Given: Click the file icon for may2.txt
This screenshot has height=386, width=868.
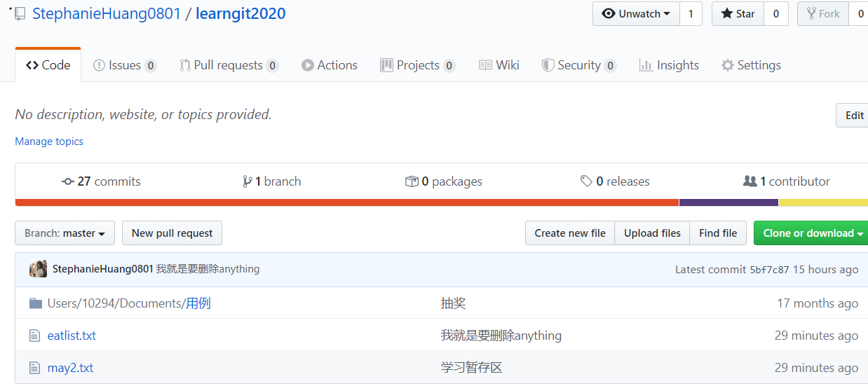Looking at the screenshot, I should 35,368.
